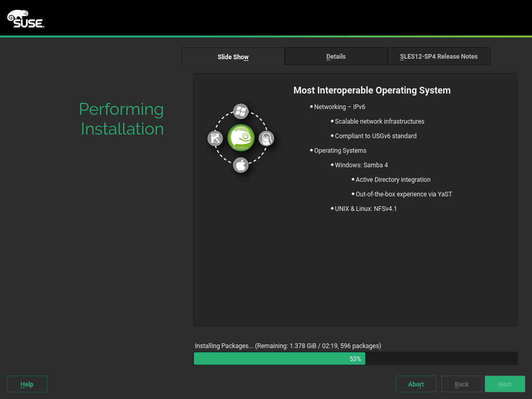Click the Back button

[461, 384]
